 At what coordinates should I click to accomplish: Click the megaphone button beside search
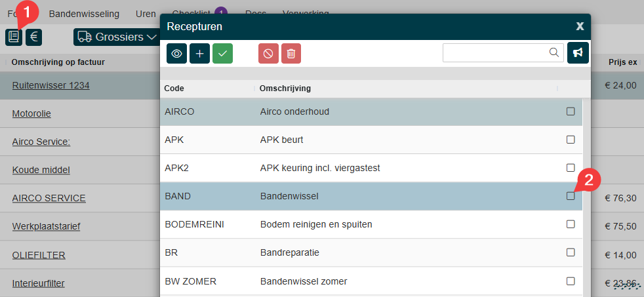click(x=578, y=53)
